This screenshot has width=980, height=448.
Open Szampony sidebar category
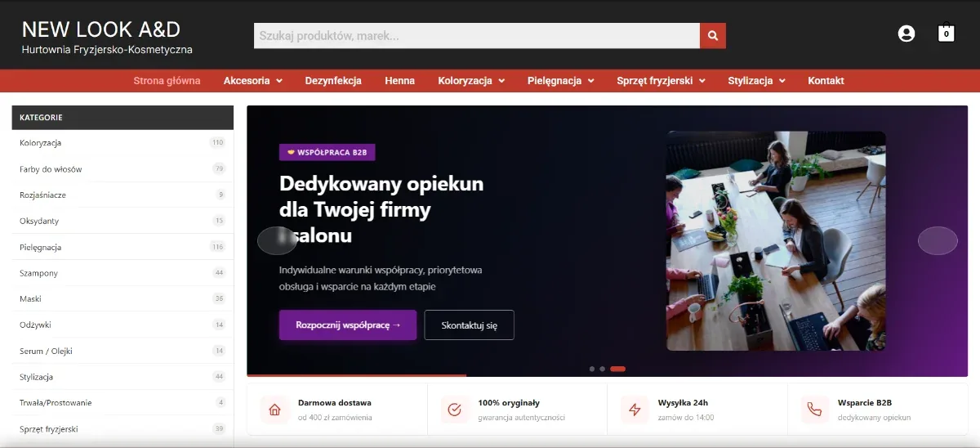(x=38, y=273)
